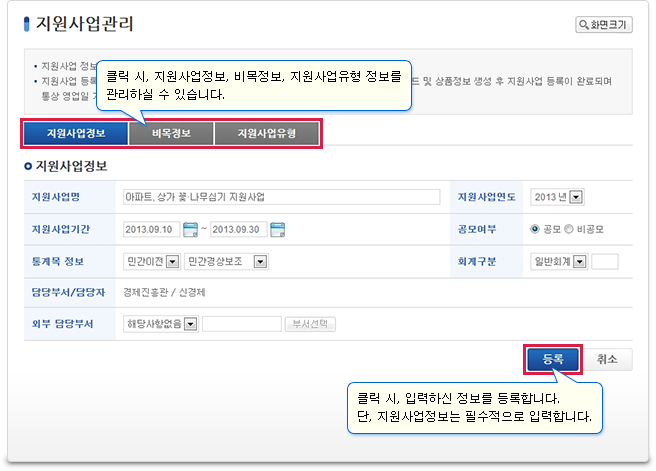Image resolution: width=656 pixels, height=471 pixels.
Task: Select the 비공모 radio button
Action: click(x=568, y=229)
